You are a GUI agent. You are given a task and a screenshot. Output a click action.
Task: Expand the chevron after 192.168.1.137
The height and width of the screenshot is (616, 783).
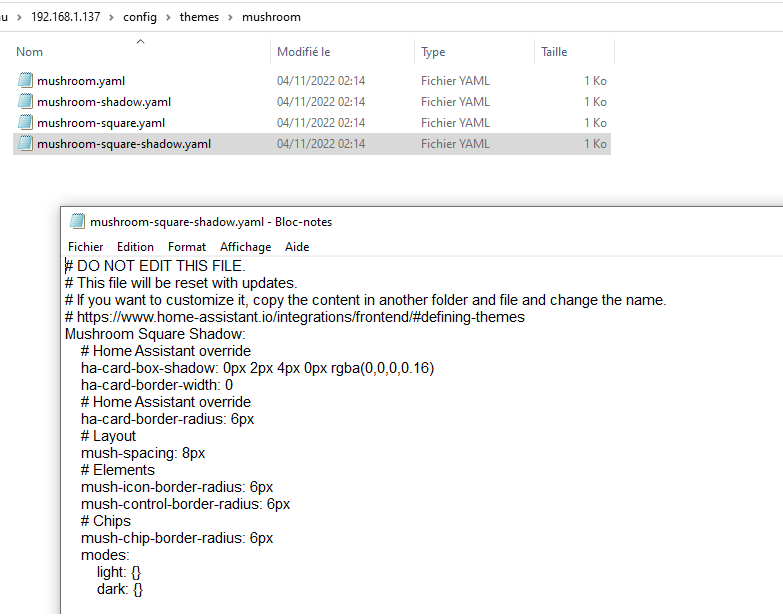click(111, 17)
